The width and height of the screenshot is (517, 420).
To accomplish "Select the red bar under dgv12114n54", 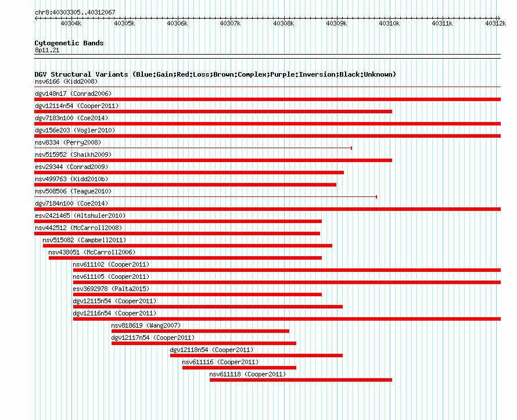I will pos(213,112).
